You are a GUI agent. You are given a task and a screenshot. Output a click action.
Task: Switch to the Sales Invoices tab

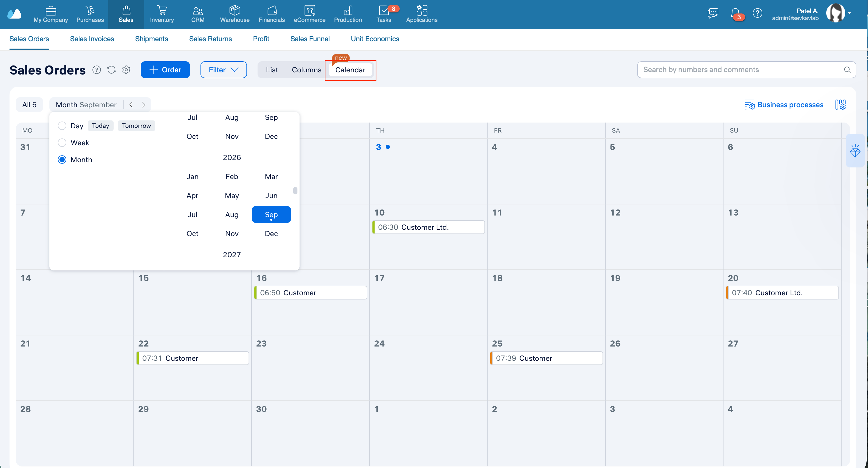pos(92,39)
